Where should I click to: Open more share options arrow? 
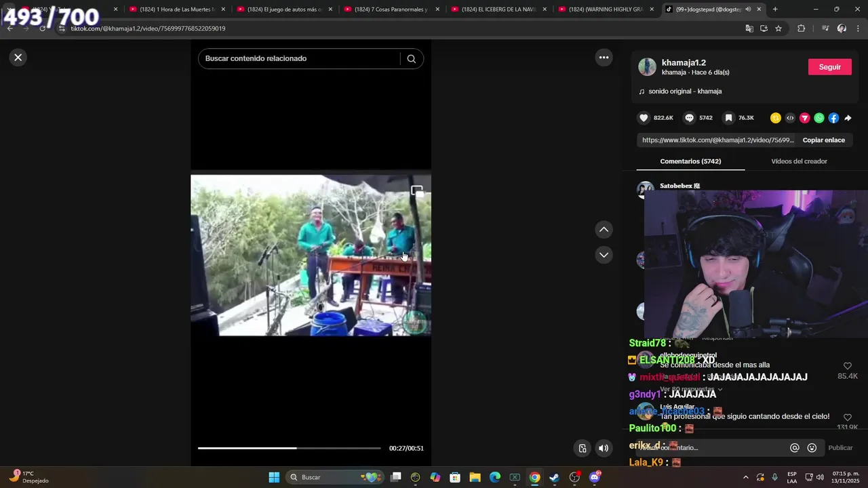pyautogui.click(x=848, y=118)
